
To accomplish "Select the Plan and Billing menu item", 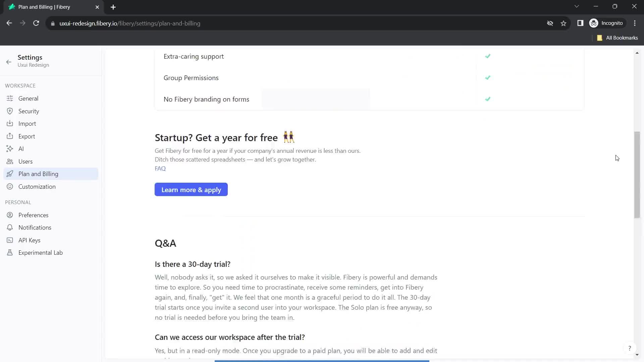I will tap(38, 174).
